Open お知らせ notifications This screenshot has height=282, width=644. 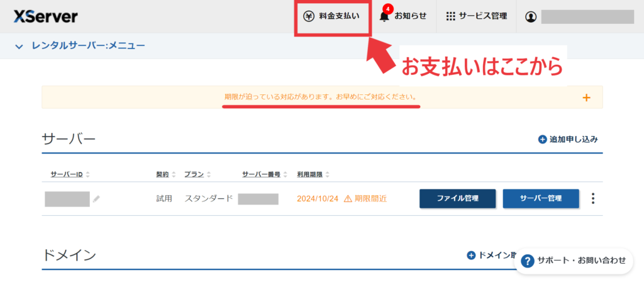click(402, 16)
